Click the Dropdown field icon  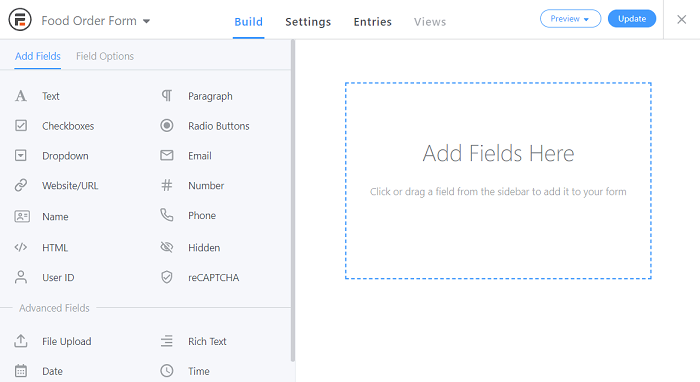(21, 156)
